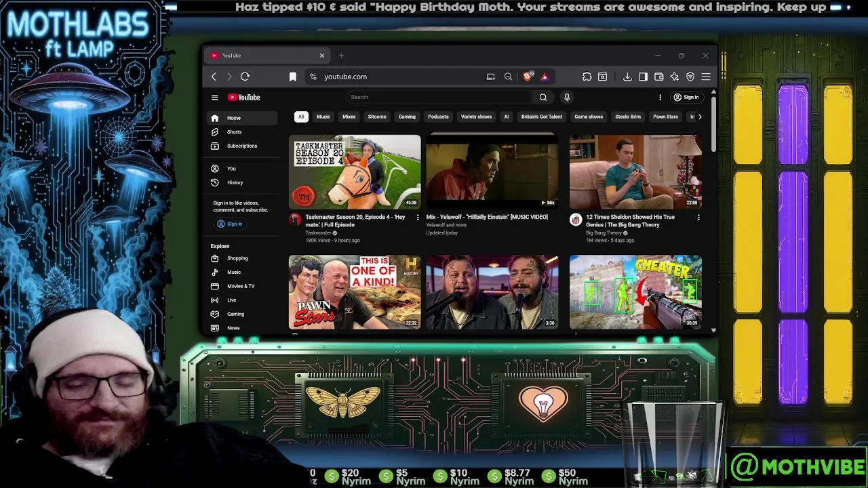This screenshot has width=868, height=488.
Task: Select the Mixes filter chip
Action: (x=349, y=117)
